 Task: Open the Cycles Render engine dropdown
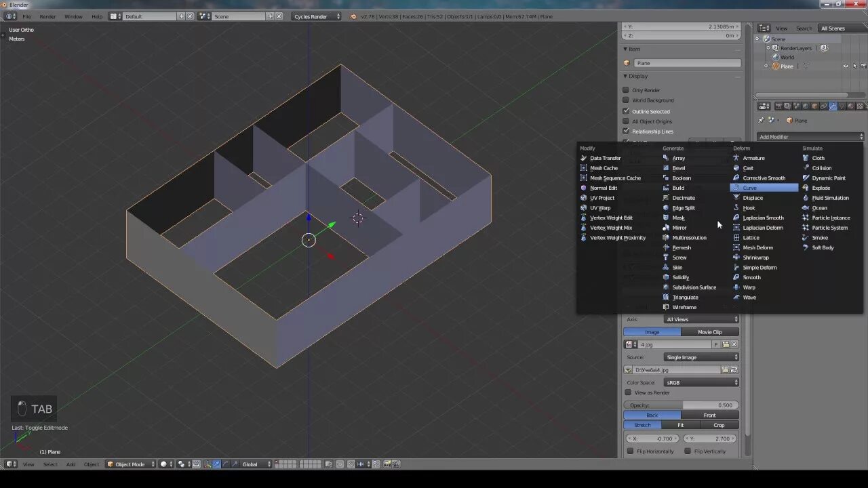[x=316, y=16]
